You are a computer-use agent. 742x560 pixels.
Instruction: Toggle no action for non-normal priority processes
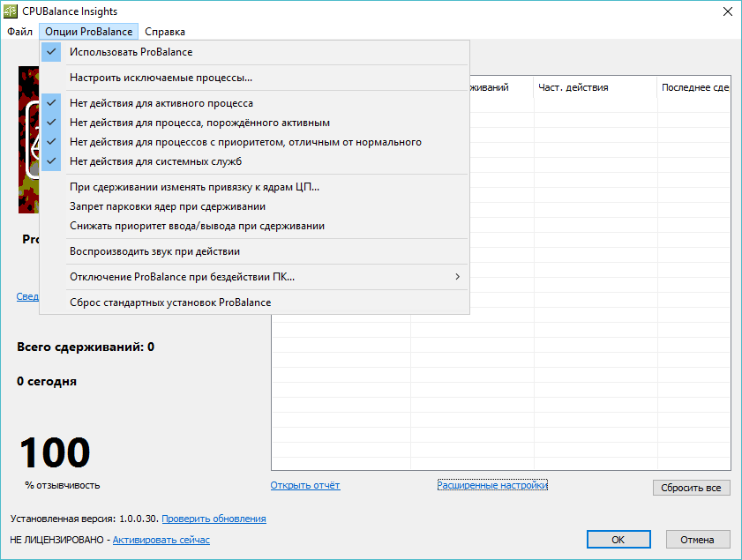[x=255, y=142]
